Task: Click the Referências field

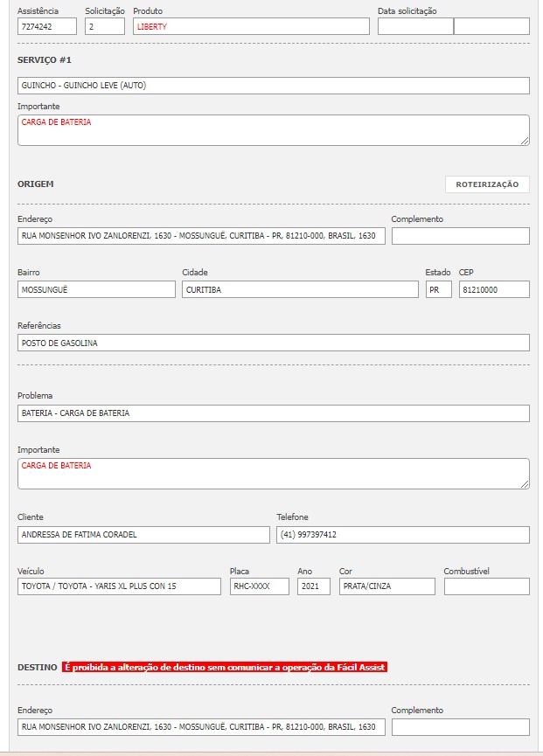Action: (x=273, y=343)
